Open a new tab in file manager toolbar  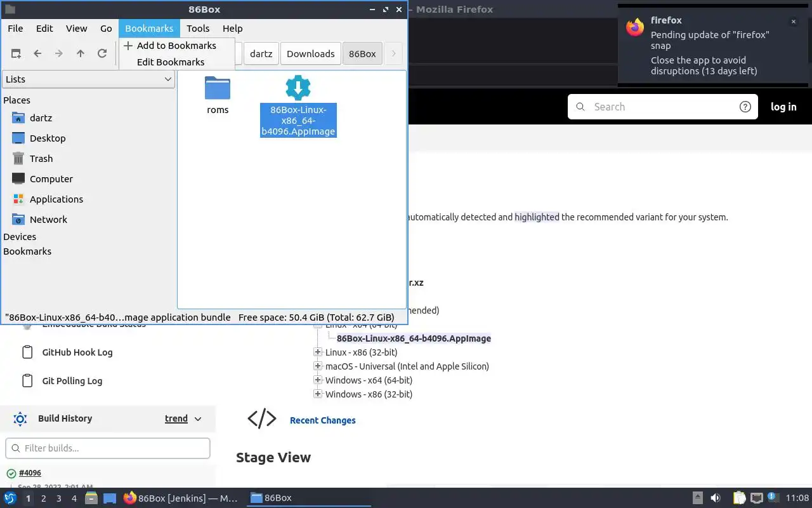point(16,54)
